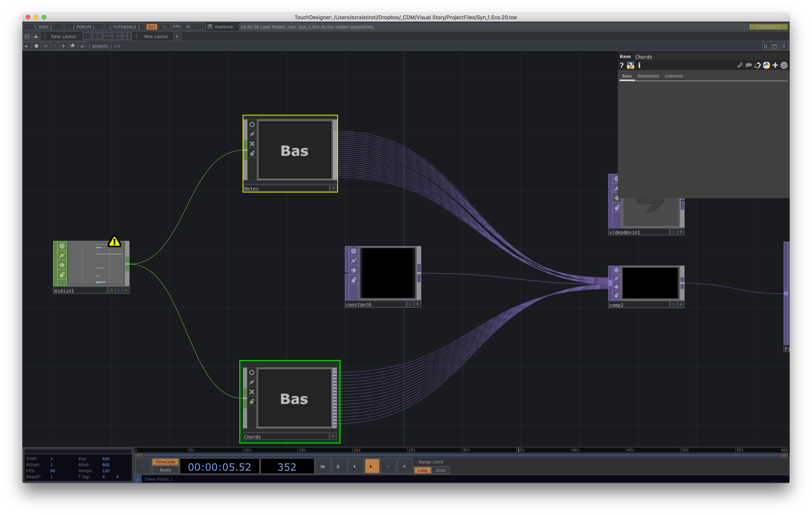Toggle the Realtime checkbox
Image resolution: width=812 pixels, height=515 pixels.
[x=210, y=27]
